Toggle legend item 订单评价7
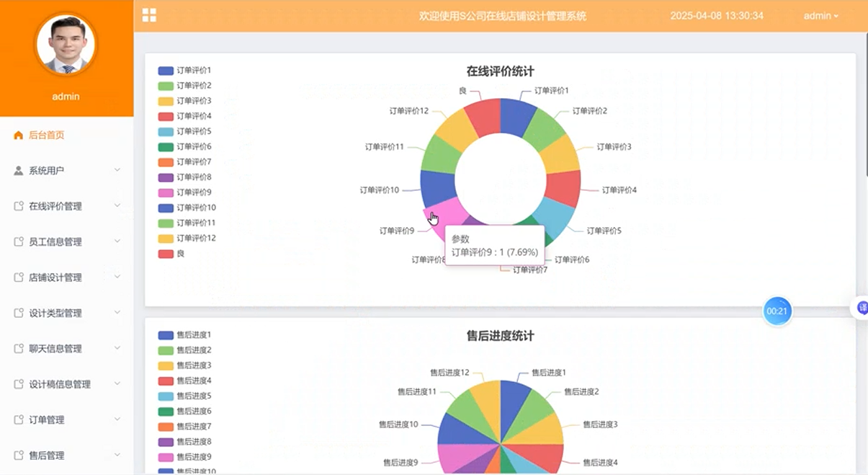This screenshot has height=475, width=868. point(184,161)
